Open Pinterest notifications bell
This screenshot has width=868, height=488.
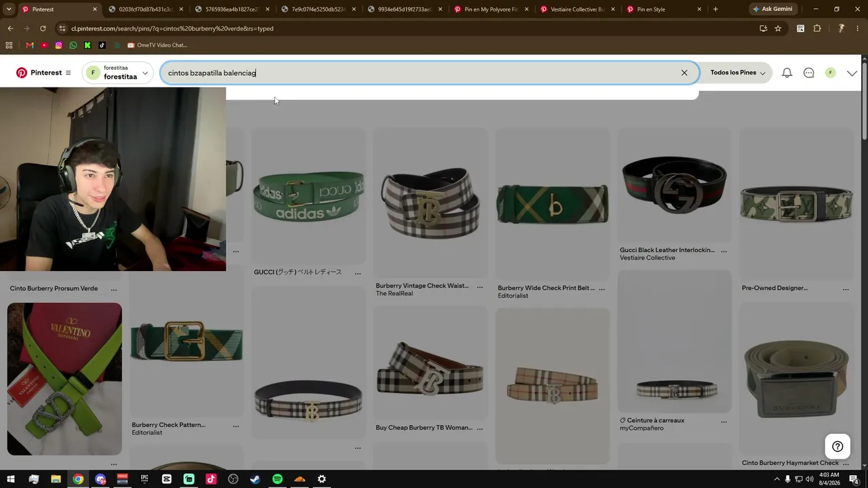tap(787, 73)
